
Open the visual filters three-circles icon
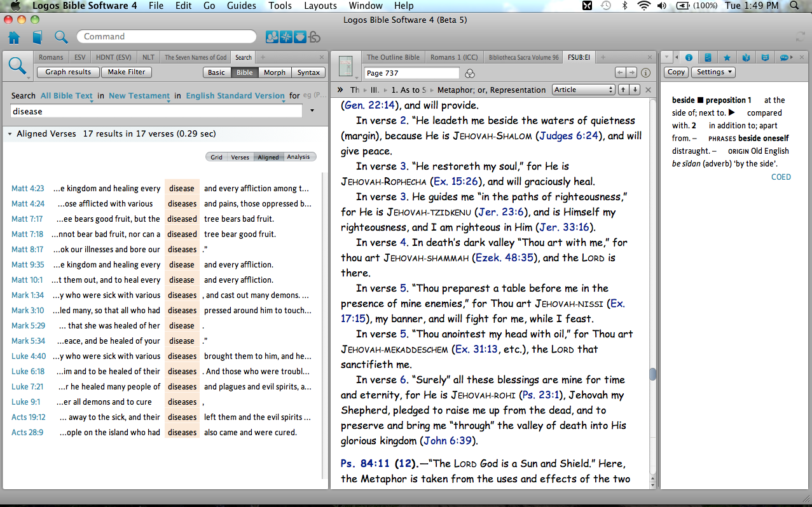[x=471, y=73]
